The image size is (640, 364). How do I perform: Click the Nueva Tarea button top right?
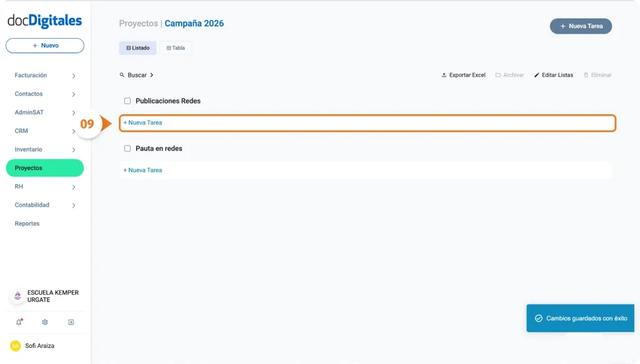[580, 26]
